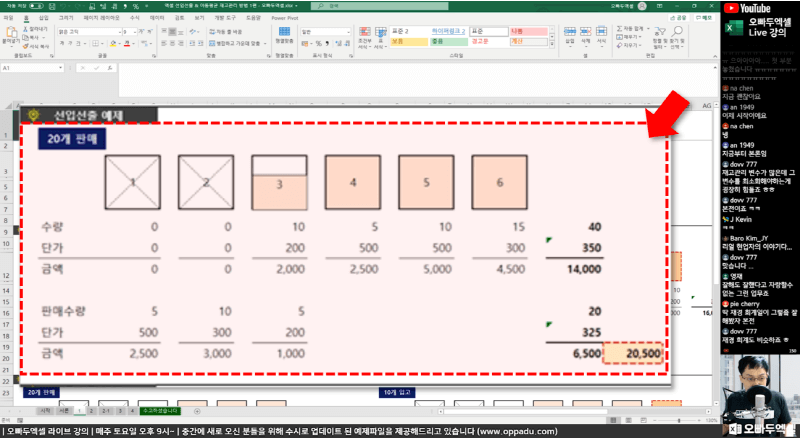This screenshot has height=438, width=800.
Task: Click the Paste (붙여넣기) icon
Action: (x=9, y=38)
